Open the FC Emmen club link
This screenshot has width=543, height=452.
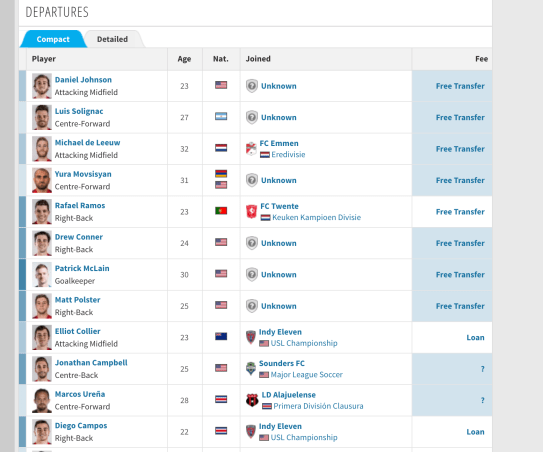(x=279, y=143)
